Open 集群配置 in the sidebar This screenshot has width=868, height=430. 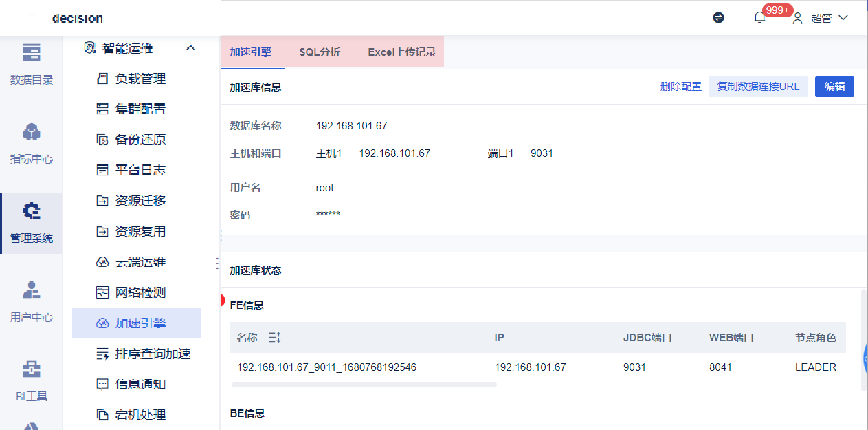click(x=140, y=109)
